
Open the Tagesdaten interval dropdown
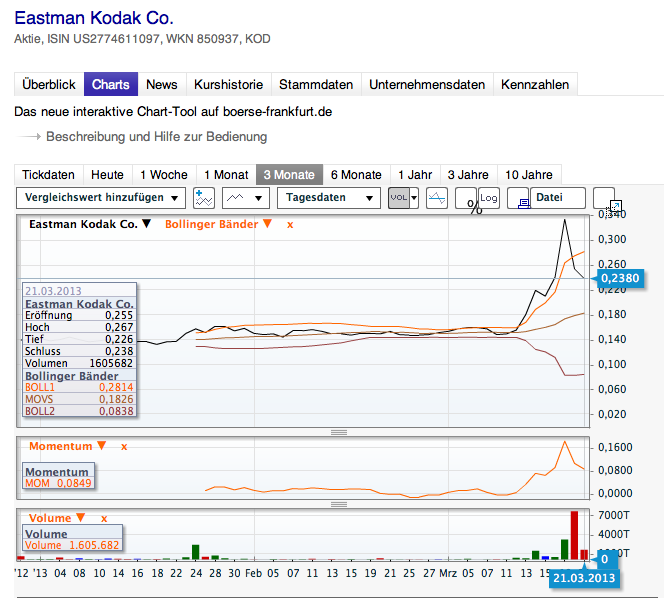pos(329,198)
